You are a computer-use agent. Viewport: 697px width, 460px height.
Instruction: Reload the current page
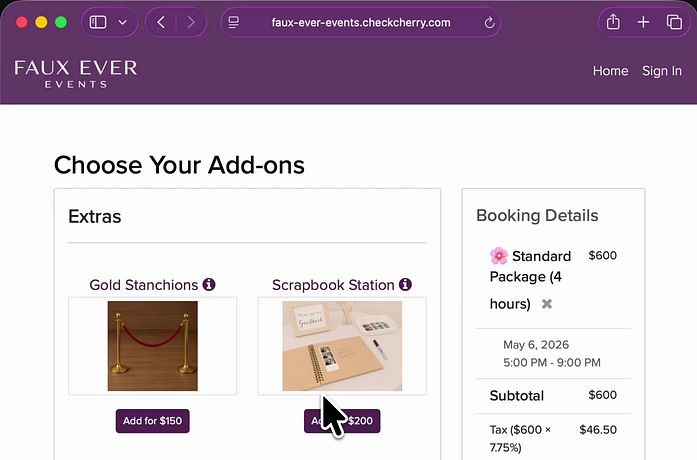(x=489, y=22)
